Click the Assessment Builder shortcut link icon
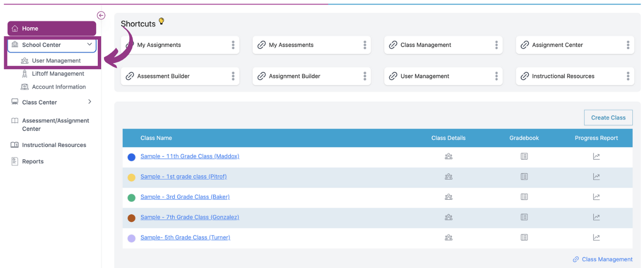644x268 pixels. click(130, 76)
